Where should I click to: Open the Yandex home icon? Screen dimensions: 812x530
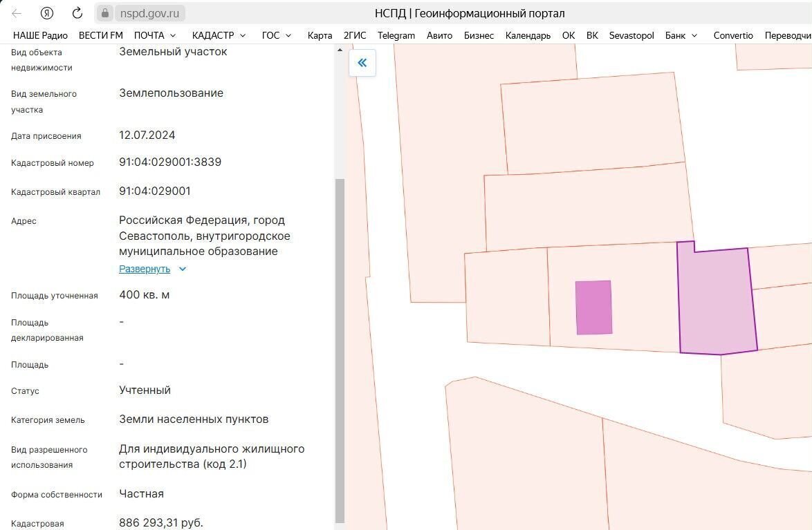[x=46, y=13]
